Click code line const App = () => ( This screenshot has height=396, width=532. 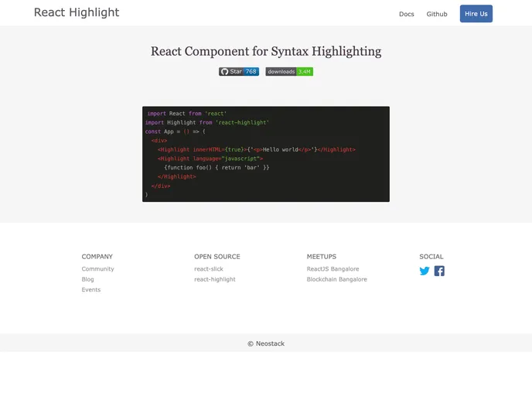click(175, 131)
